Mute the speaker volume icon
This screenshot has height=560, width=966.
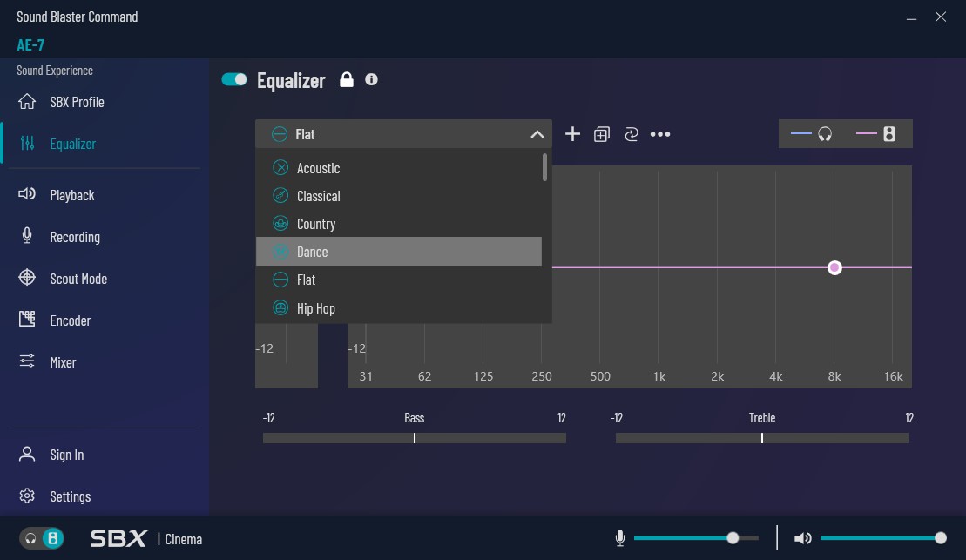803,538
